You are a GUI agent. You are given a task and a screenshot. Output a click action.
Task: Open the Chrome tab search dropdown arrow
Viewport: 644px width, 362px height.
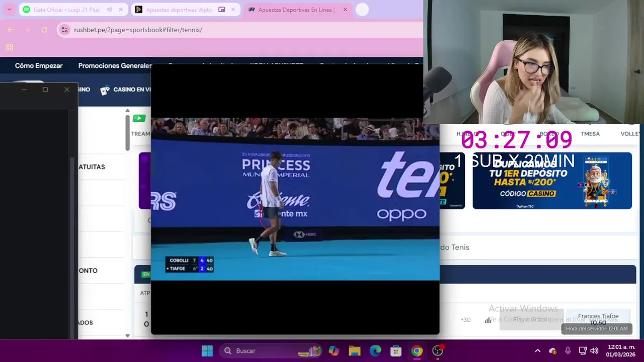[9, 10]
